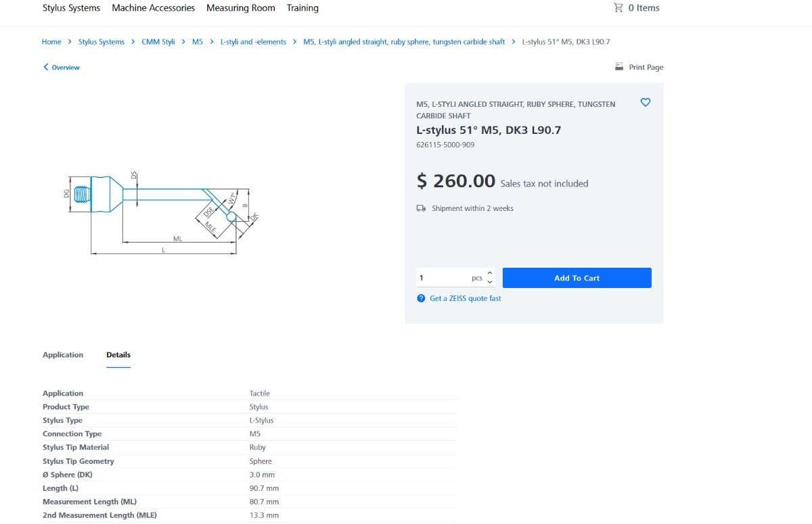Click the back chevron next to Overview
This screenshot has height=524, width=812.
pos(46,67)
